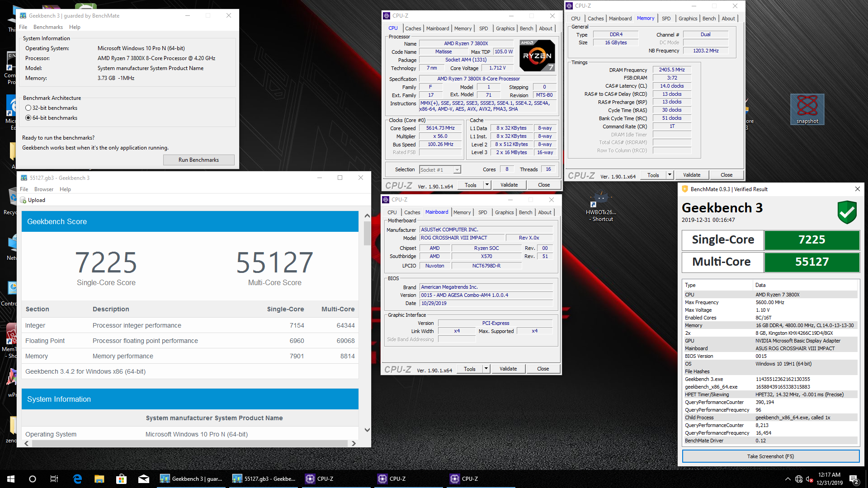The width and height of the screenshot is (868, 488).
Task: Click Take Screenshot (F5) button
Action: [770, 456]
